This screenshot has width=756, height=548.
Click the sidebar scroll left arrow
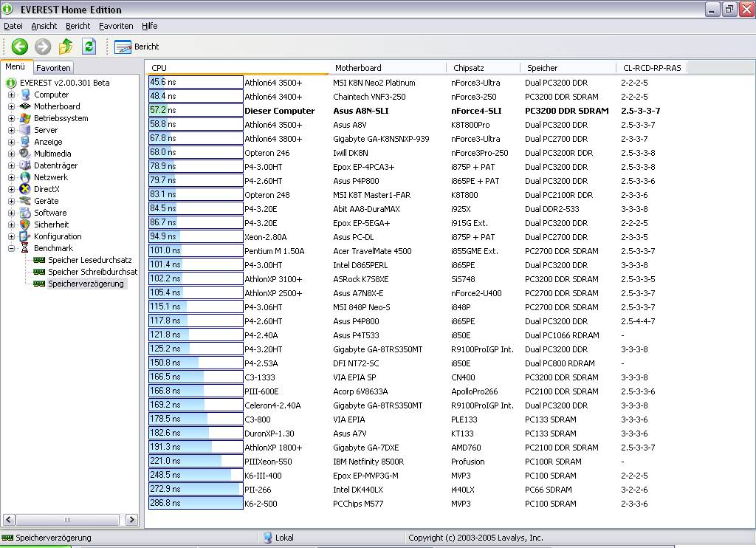click(9, 519)
